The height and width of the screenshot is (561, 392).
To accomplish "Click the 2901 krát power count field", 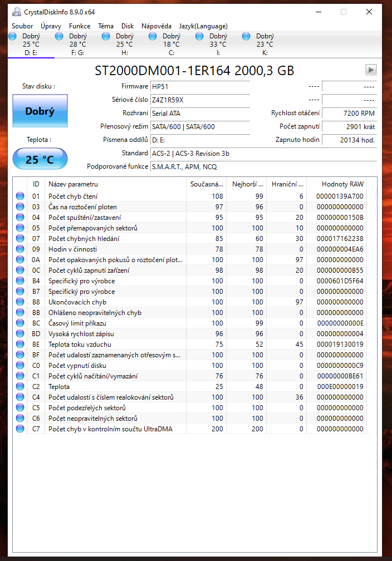I will click(349, 127).
